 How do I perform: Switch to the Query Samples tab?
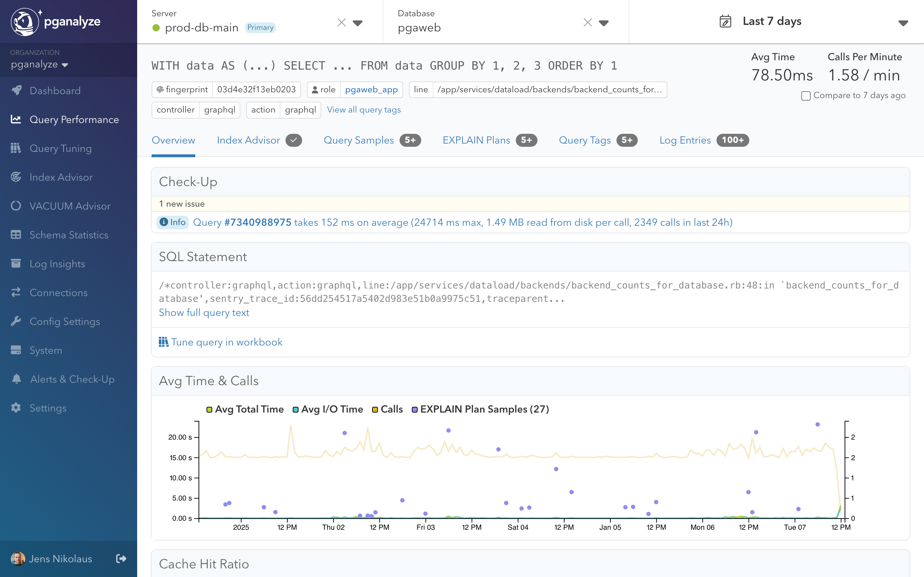[x=358, y=140]
